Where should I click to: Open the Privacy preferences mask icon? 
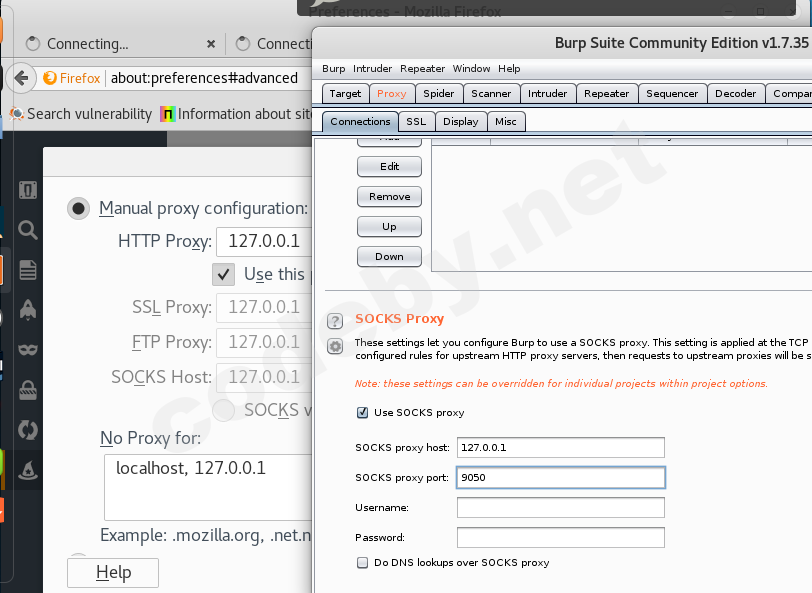coord(28,350)
